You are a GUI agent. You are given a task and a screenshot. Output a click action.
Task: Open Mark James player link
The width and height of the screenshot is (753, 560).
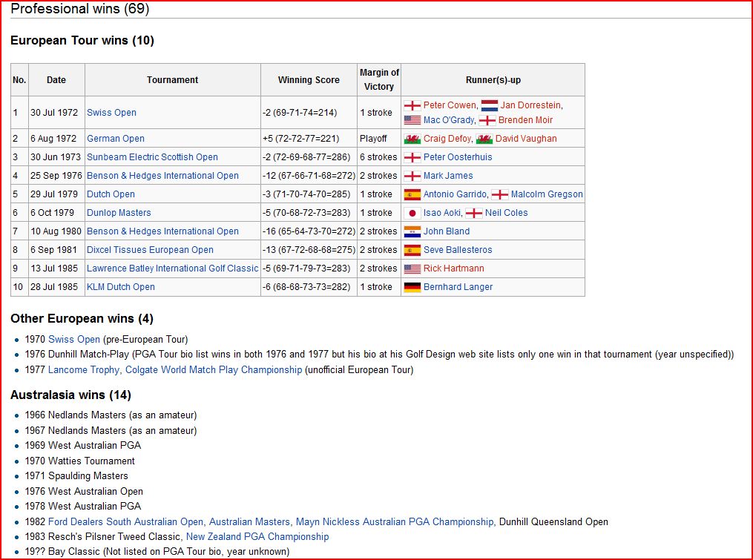click(448, 176)
